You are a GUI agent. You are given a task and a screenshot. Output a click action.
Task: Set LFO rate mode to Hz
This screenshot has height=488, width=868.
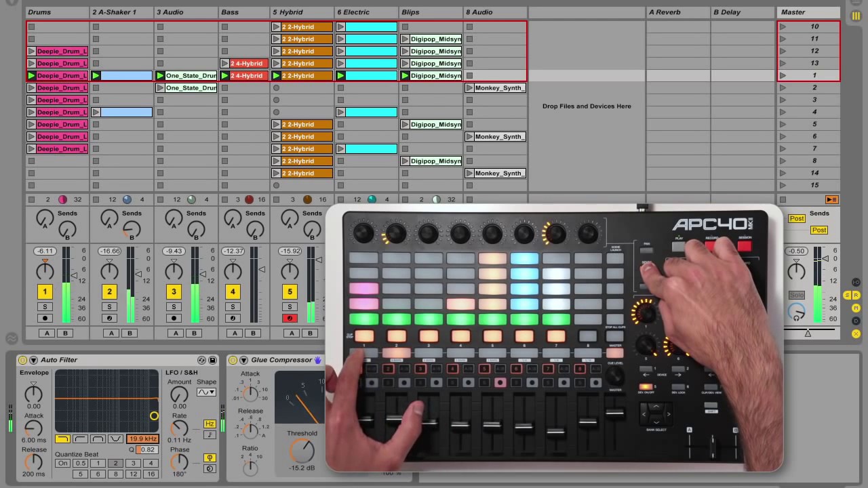[x=210, y=424]
